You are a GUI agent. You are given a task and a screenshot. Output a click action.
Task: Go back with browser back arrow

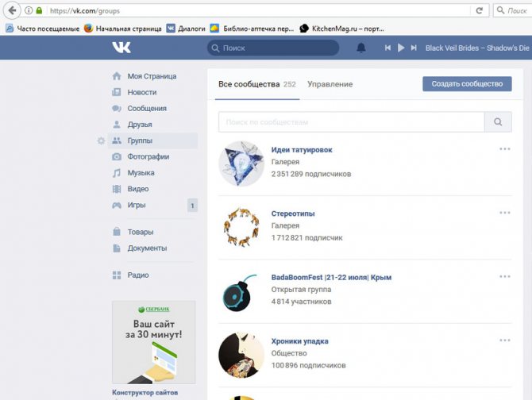11,10
